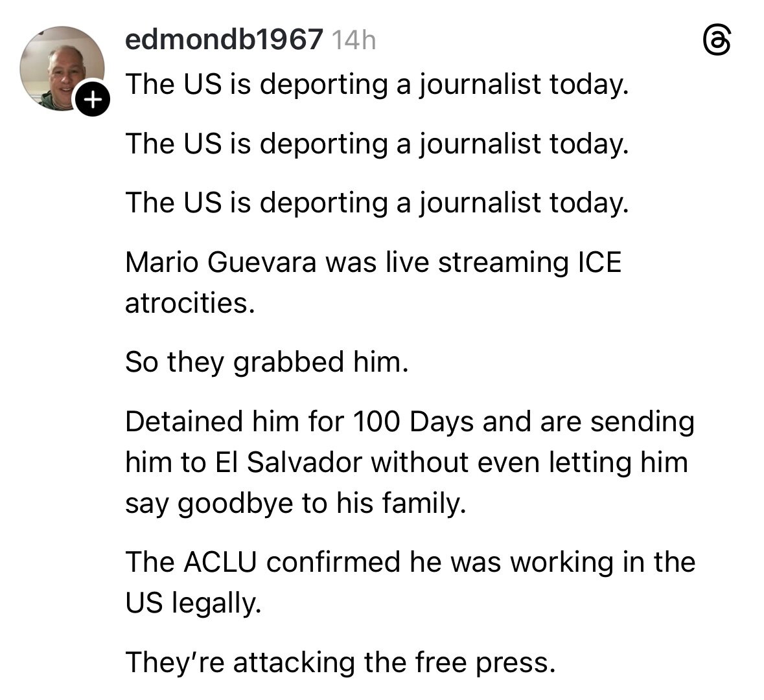Open edmondb1967's profile picture

pyautogui.click(x=61, y=67)
